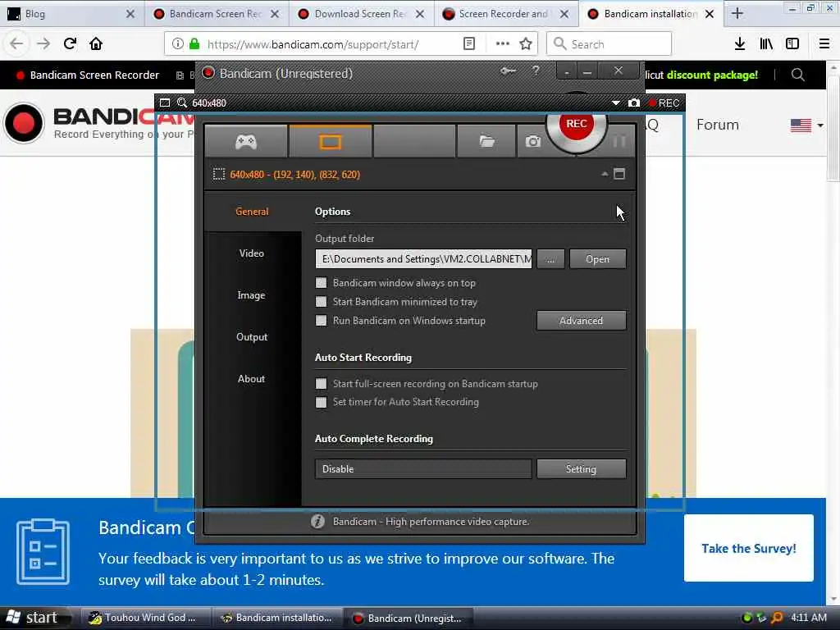Click the small REC label on capture frame bar
This screenshot has width=840, height=630.
tap(664, 103)
